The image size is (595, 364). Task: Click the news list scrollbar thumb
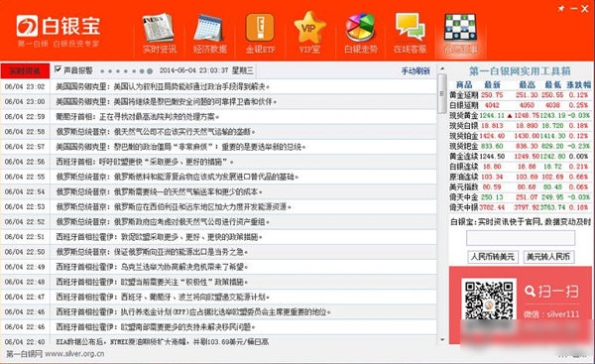point(441,93)
